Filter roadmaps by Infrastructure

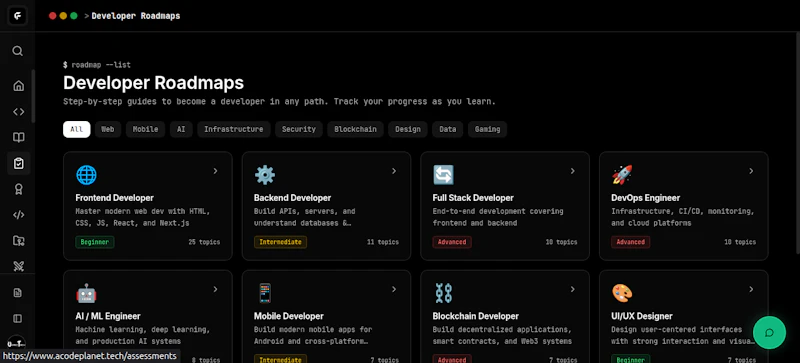pos(234,129)
